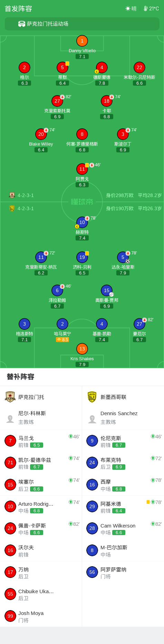Viewport: 164px width, 644px height.
Task: Select player 达永-哈里斯 number 5 with goal
Action: pyautogui.click(x=123, y=257)
